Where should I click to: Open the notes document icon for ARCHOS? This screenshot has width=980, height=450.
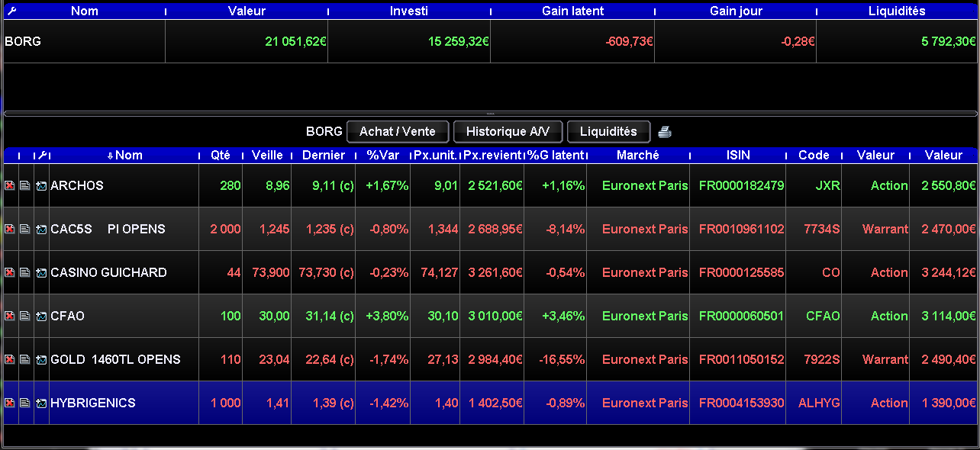coord(25,185)
